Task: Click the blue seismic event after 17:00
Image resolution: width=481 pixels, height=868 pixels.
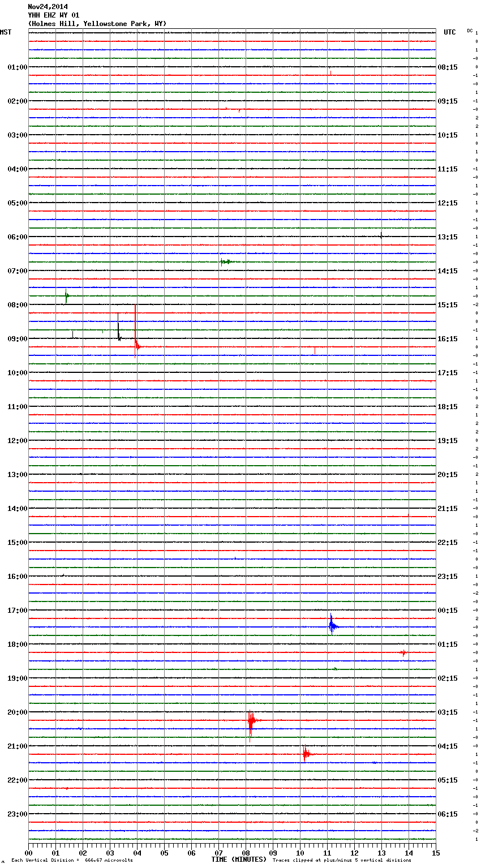Action: coord(333,625)
